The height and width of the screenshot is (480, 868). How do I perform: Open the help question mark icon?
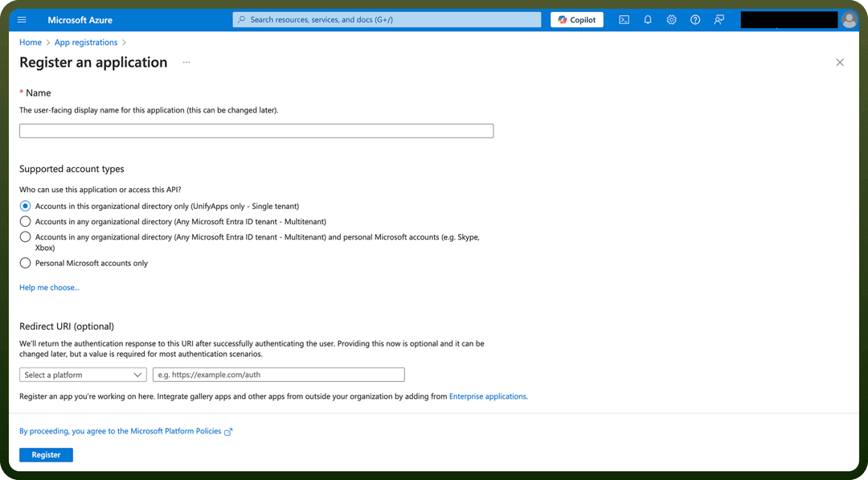(695, 20)
